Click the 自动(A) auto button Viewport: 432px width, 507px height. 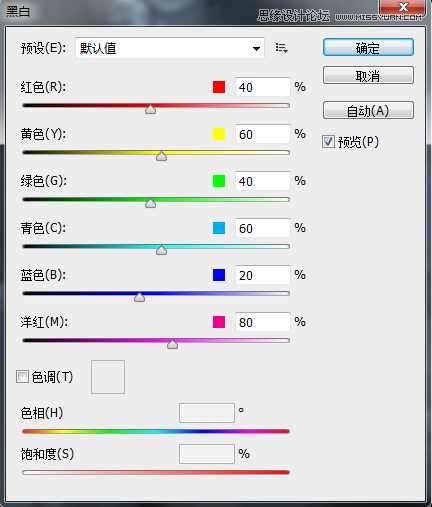(368, 110)
